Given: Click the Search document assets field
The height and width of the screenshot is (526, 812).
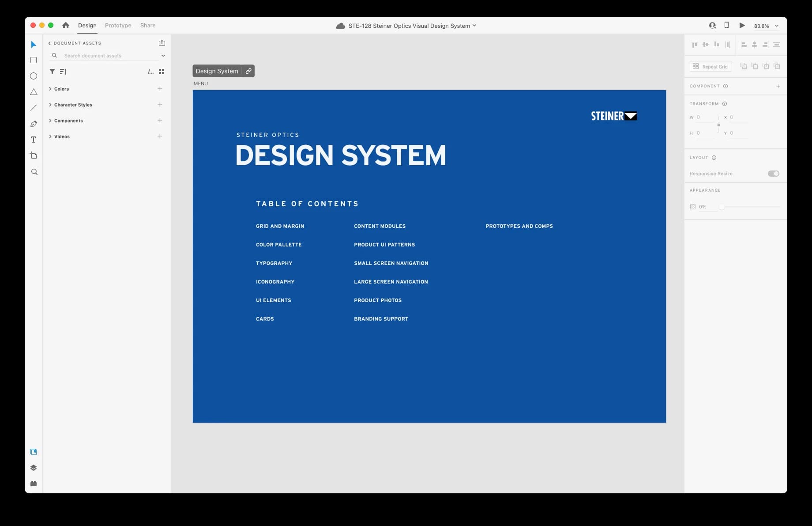Looking at the screenshot, I should (x=108, y=56).
